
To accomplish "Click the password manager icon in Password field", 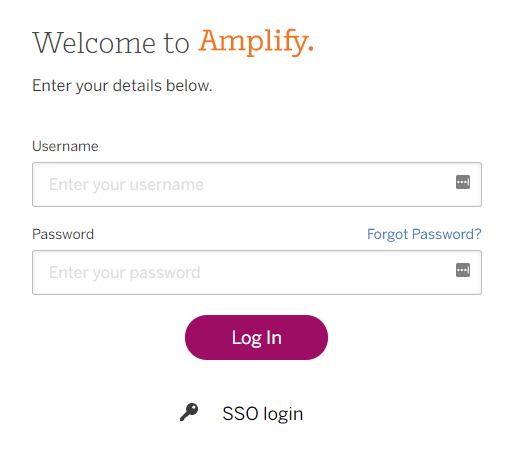I will coord(463,270).
